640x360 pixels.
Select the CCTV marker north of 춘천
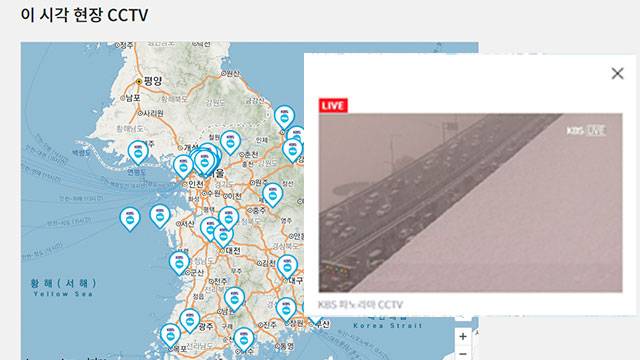[x=230, y=142]
